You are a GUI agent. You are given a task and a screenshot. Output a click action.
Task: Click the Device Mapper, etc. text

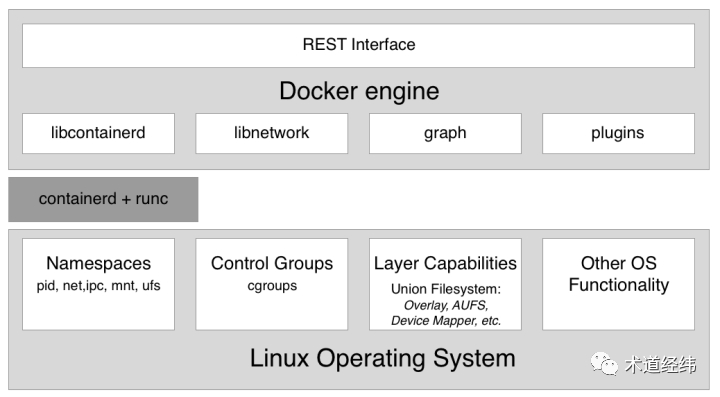pos(446,320)
